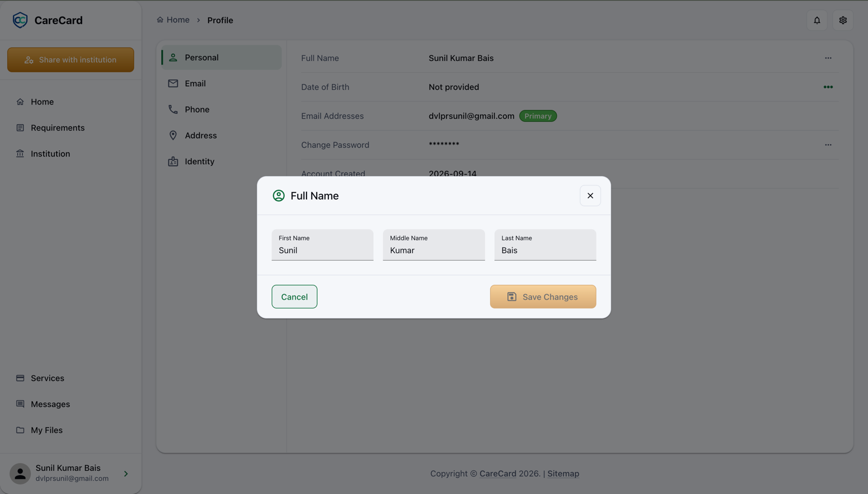Click the Cancel button

click(294, 297)
